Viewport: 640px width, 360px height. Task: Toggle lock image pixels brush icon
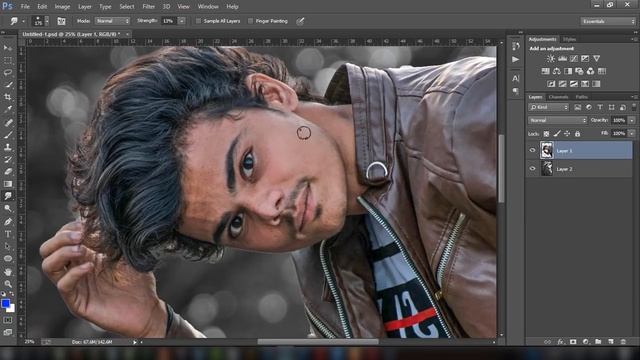click(557, 133)
